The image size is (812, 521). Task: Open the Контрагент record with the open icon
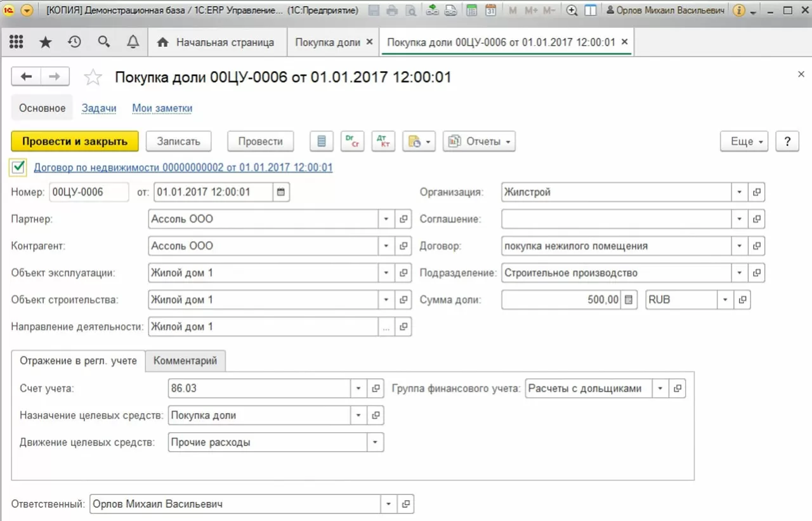click(x=403, y=246)
